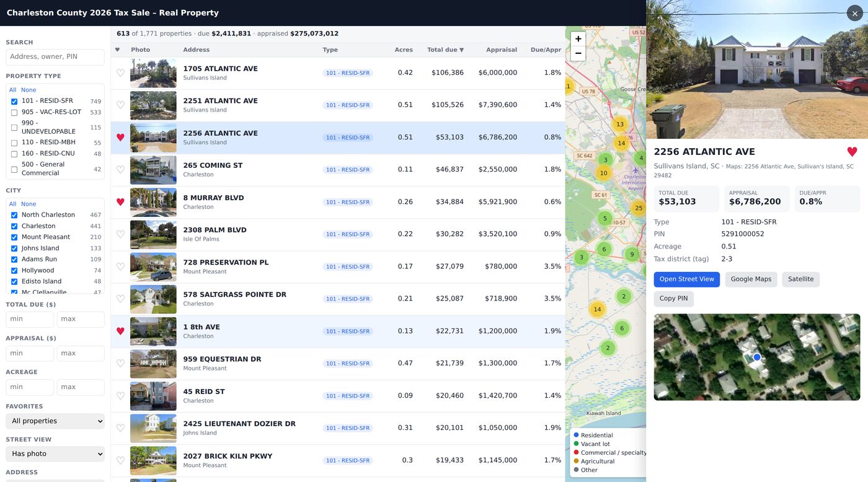Screen dimensions: 868x482
Task: Favorite 45 Reid St heart icon
Action: (120, 396)
